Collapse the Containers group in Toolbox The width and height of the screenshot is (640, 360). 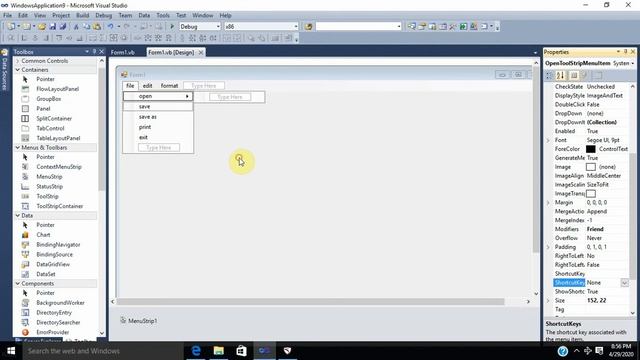point(18,70)
